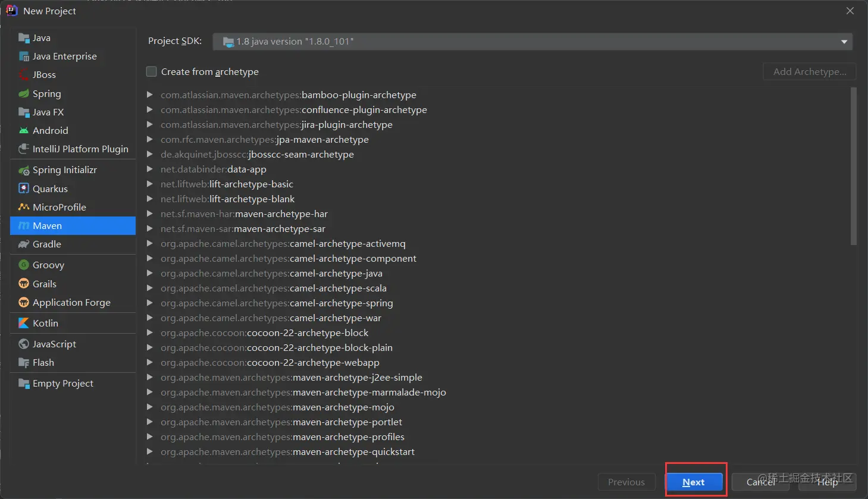
Task: Expand jbosscc-seam-archetype node
Action: [x=150, y=154]
